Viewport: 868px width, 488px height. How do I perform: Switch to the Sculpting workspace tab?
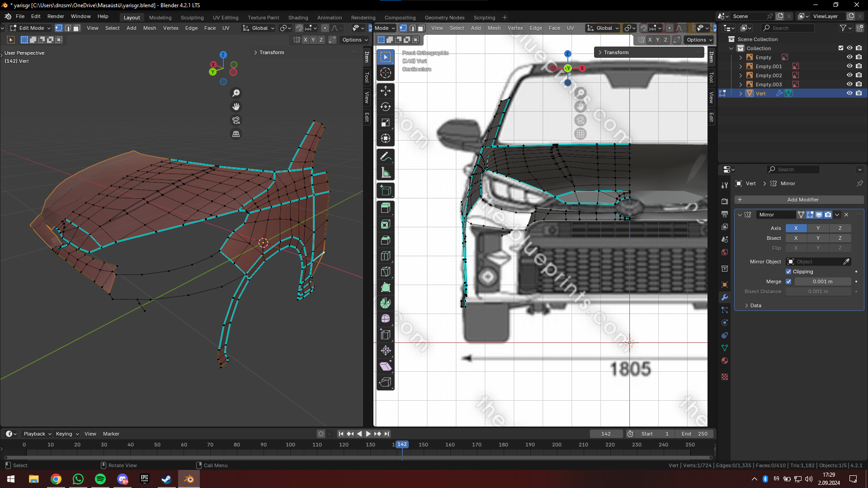[192, 18]
